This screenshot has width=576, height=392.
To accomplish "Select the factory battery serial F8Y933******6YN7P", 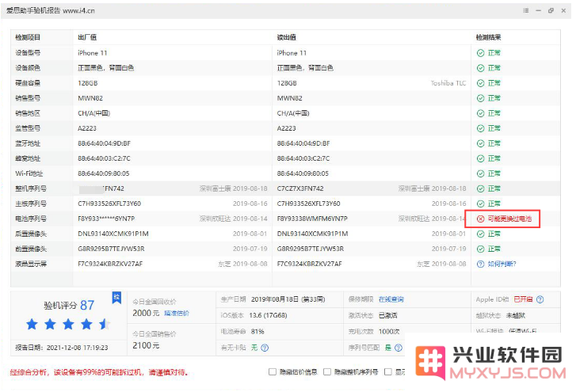I will (106, 219).
